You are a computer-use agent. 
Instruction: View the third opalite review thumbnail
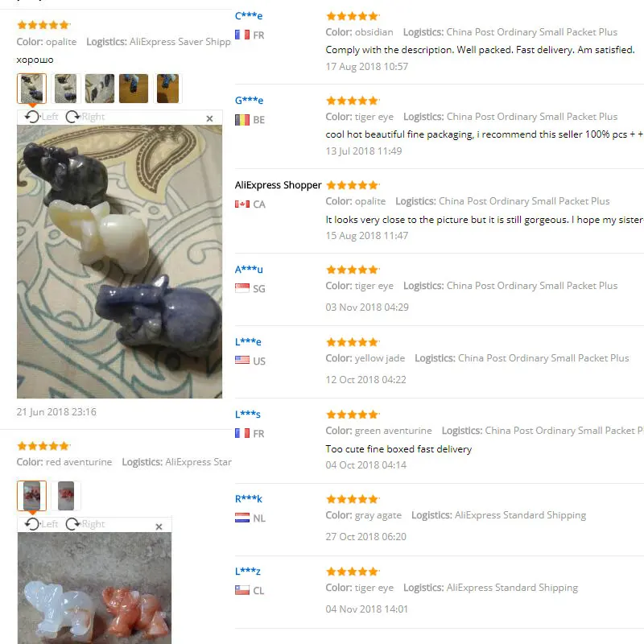pos(100,89)
